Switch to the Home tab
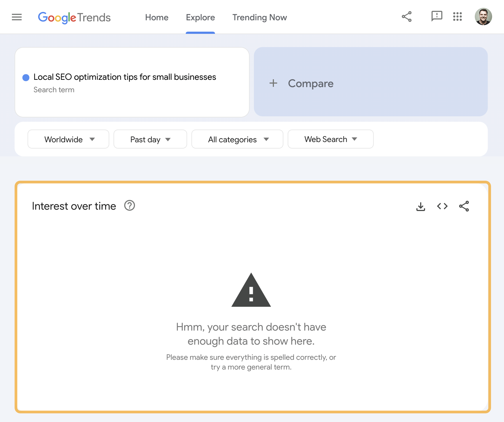Screen dimensions: 504x422 [x=157, y=17]
